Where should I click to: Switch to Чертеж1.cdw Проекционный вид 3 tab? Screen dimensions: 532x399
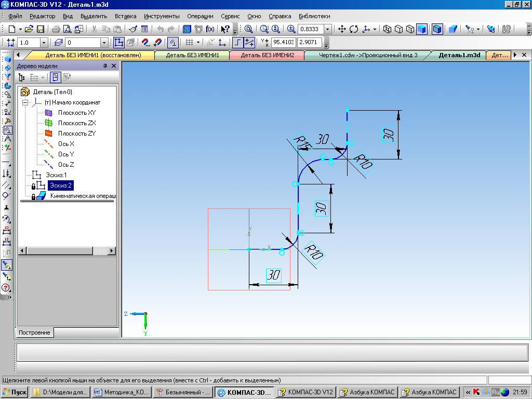(x=368, y=55)
